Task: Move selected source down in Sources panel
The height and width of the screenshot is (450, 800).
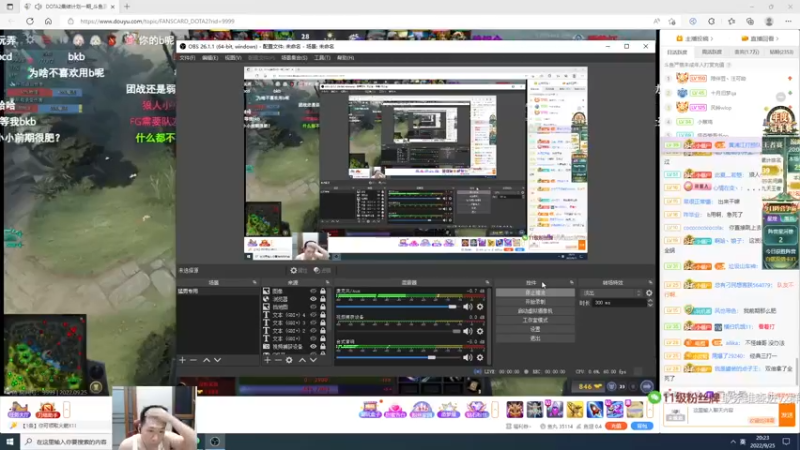Action: click(313, 360)
